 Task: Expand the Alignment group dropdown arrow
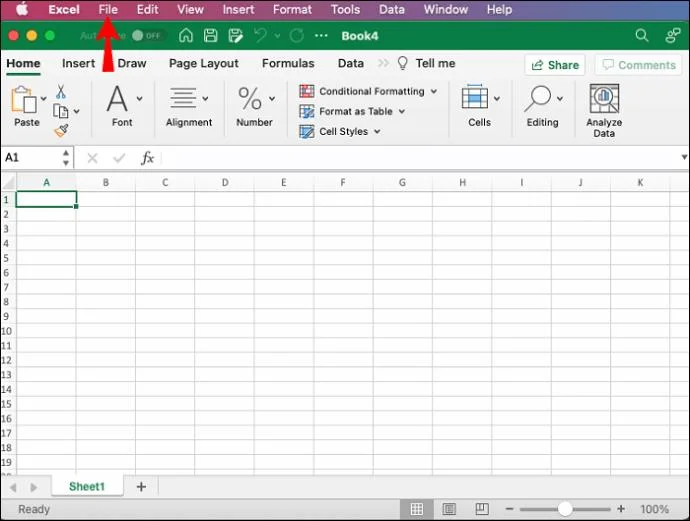[205, 99]
